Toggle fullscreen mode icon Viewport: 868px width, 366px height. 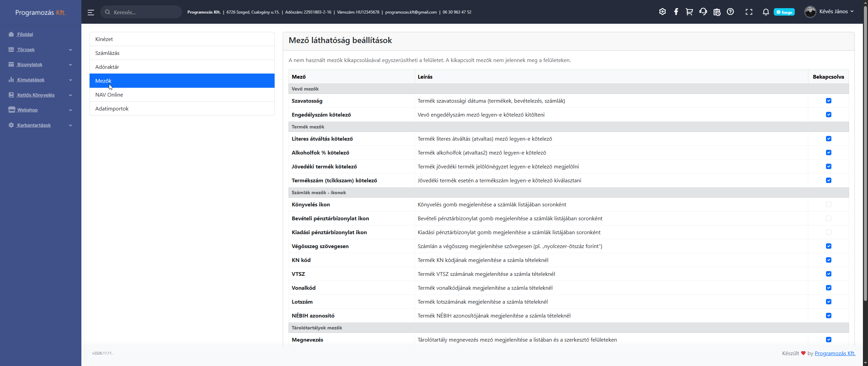[x=749, y=12]
